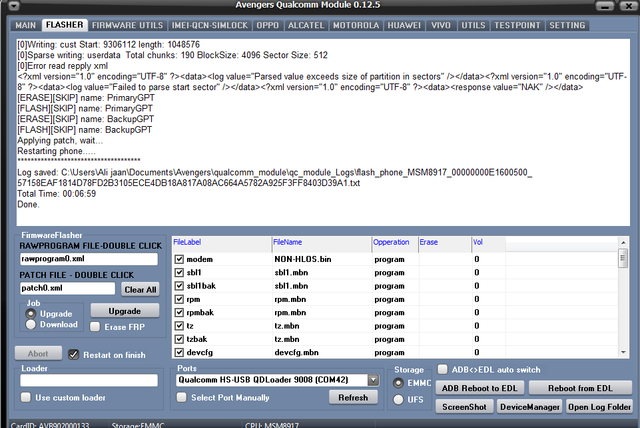
Task: Uncheck the tzbak partition checkbox
Action: pyautogui.click(x=179, y=339)
